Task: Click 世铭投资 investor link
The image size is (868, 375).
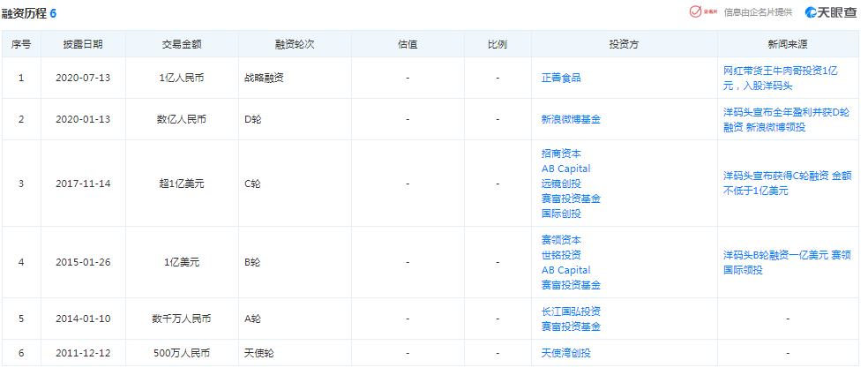Action: (561, 255)
